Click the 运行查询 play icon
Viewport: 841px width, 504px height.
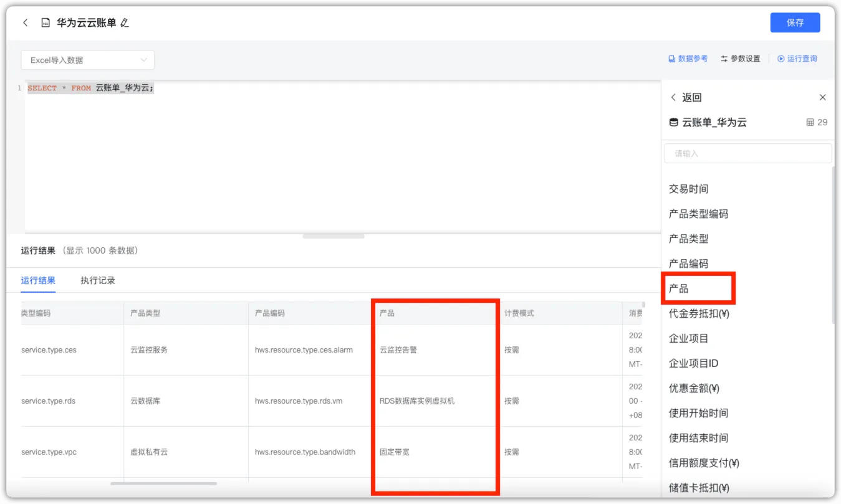[781, 59]
